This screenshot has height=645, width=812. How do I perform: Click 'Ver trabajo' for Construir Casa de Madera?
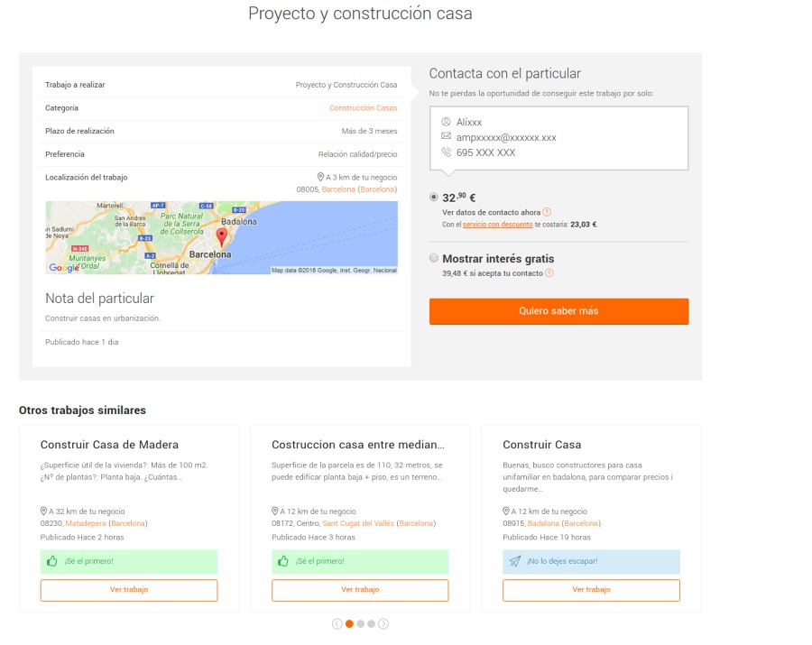point(129,590)
